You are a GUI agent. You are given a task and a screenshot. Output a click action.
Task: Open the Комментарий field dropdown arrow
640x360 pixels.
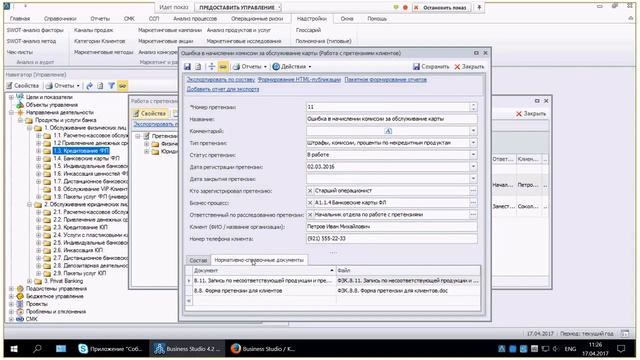473,131
